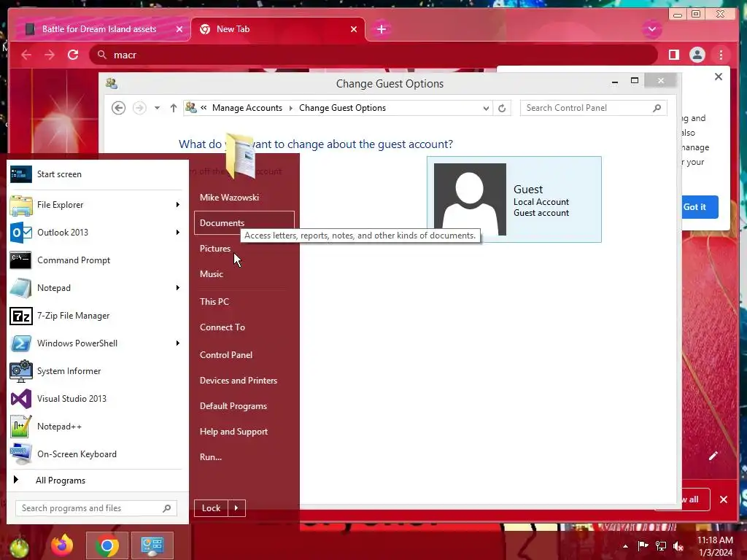747x560 pixels.
Task: Click the Control Panel taskbar icon
Action: (152, 545)
